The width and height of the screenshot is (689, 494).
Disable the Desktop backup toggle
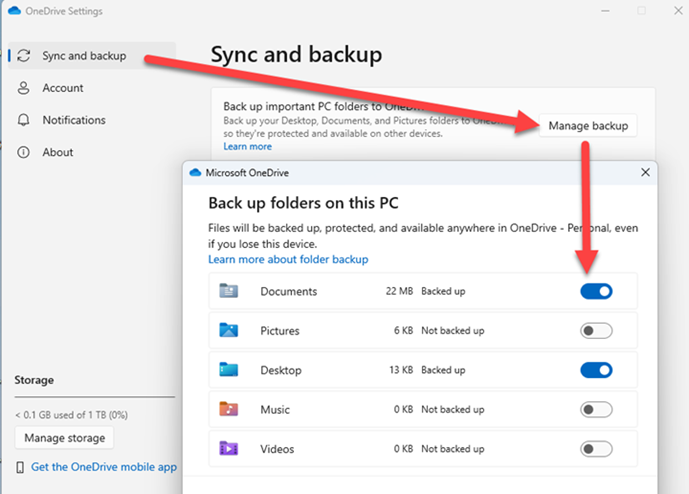(596, 370)
